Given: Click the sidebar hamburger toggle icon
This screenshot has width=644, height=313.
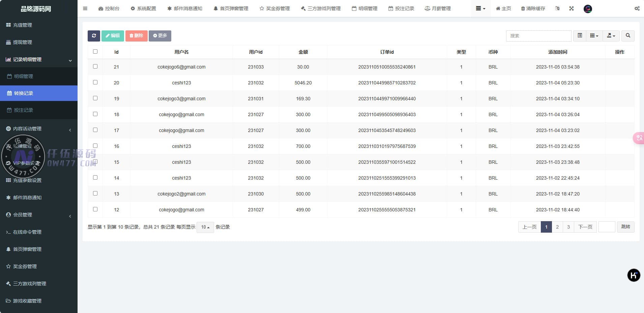Looking at the screenshot, I should 85,8.
